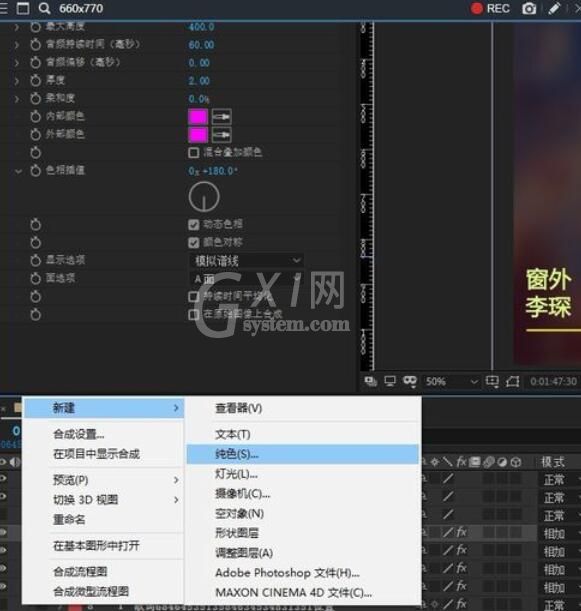Select 文本(T) in the submenu
This screenshot has height=611, width=581.
(x=233, y=434)
